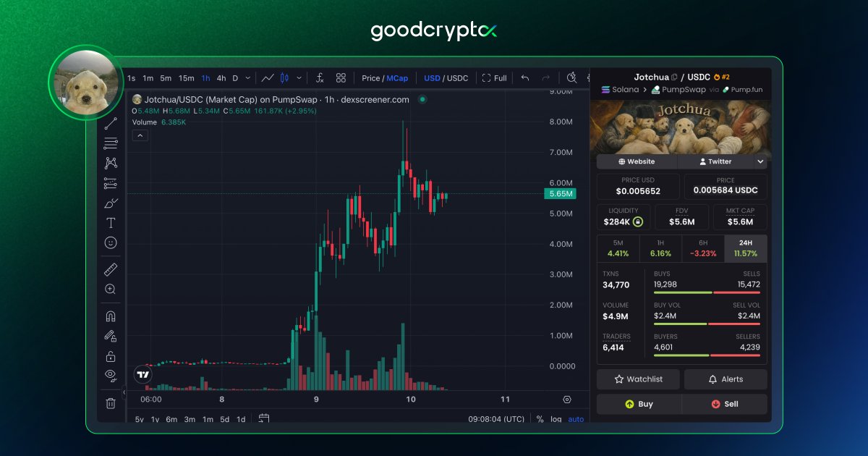Select the XABCD pattern tool
The width and height of the screenshot is (868, 456).
(x=111, y=163)
